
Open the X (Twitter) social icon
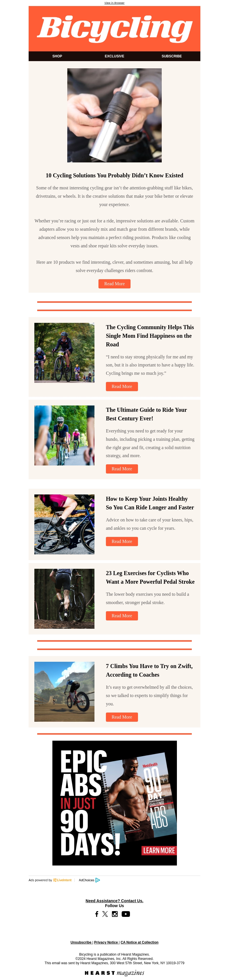coord(105,914)
